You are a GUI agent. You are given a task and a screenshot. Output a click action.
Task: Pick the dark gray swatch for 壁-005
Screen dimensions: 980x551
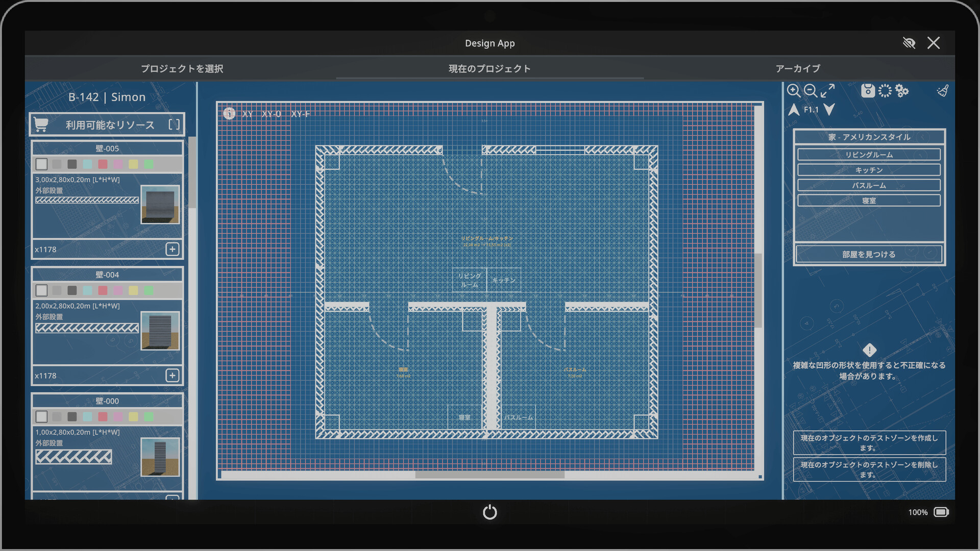pos(72,164)
